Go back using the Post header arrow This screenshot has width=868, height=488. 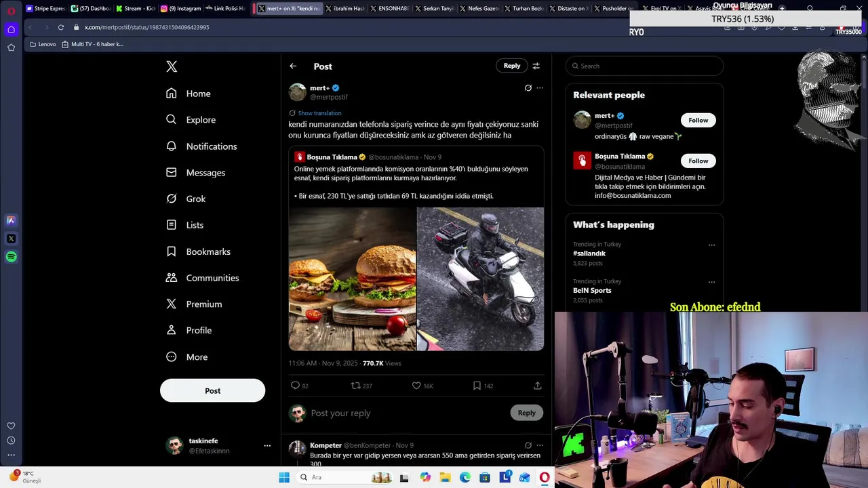pos(293,66)
